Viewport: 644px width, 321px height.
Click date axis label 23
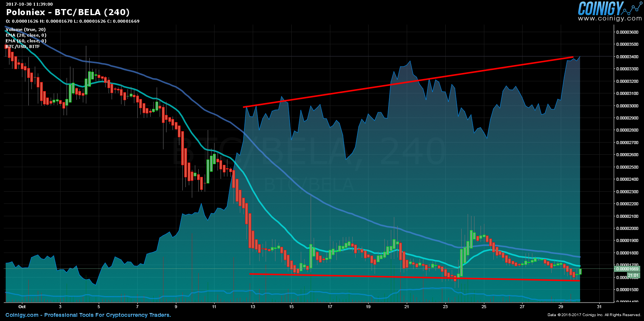pos(445,307)
